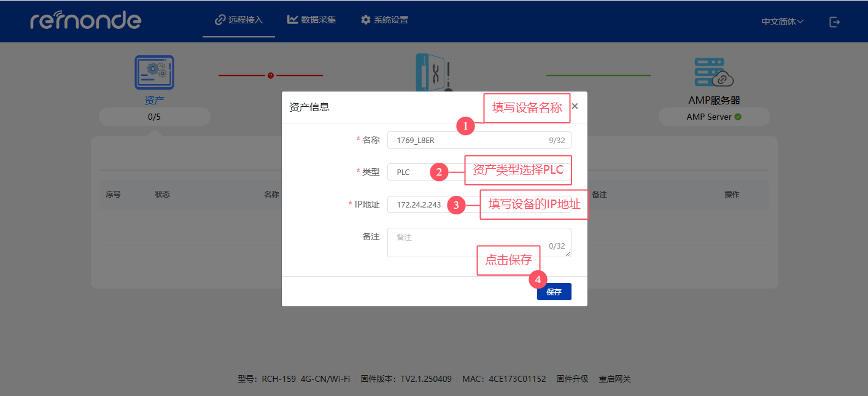Image resolution: width=868 pixels, height=396 pixels.
Task: Click the 固件升级 link
Action: tap(572, 379)
